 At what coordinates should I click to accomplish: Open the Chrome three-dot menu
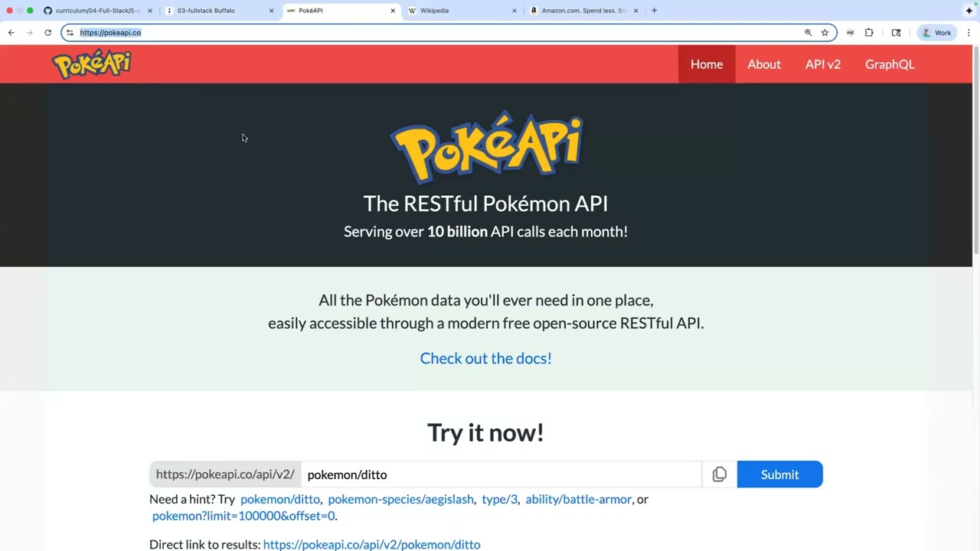pos(969,33)
